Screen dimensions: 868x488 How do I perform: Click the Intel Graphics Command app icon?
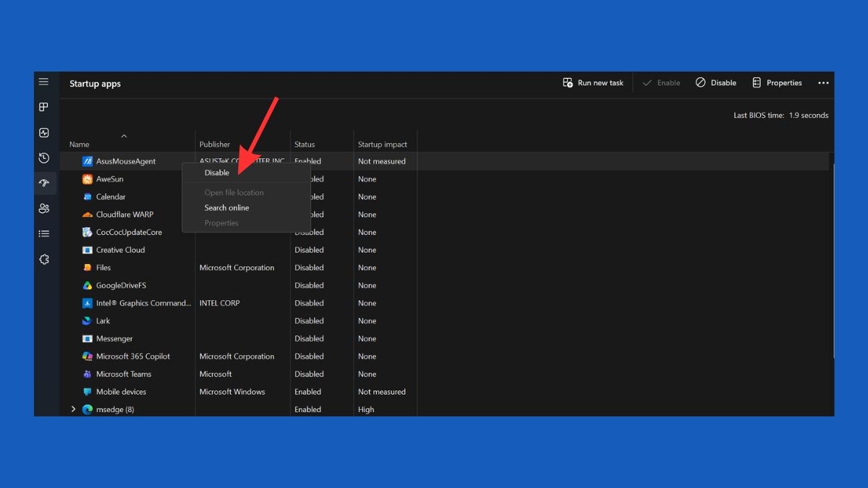click(88, 303)
